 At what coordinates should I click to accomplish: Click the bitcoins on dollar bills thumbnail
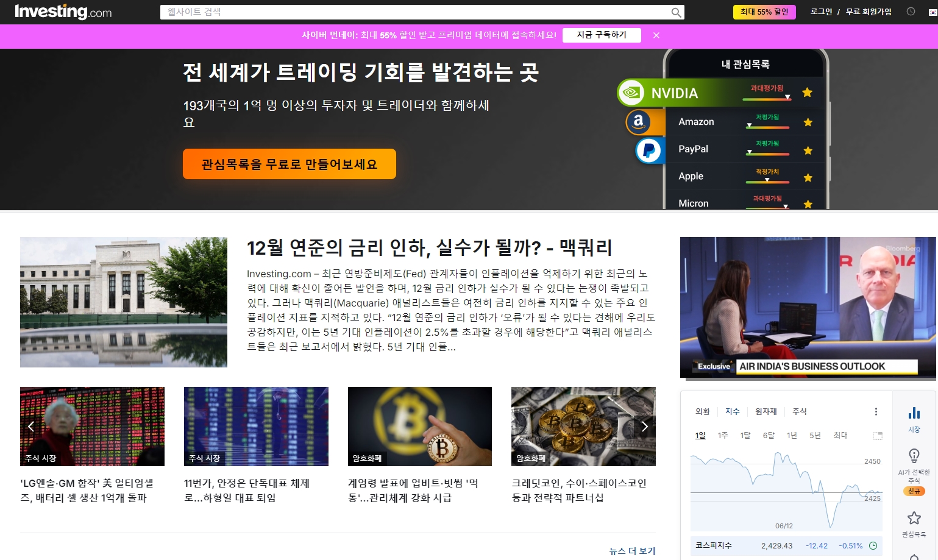click(x=583, y=427)
